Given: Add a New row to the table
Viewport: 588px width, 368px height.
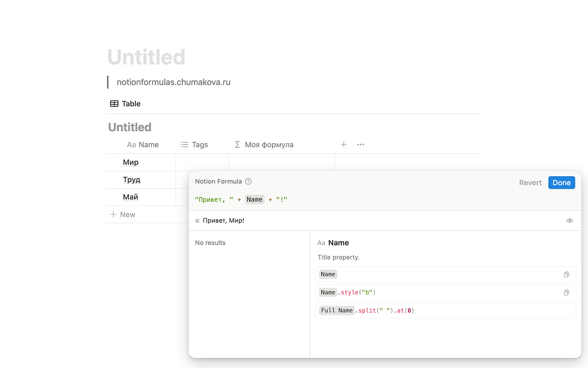Looking at the screenshot, I should pos(123,215).
